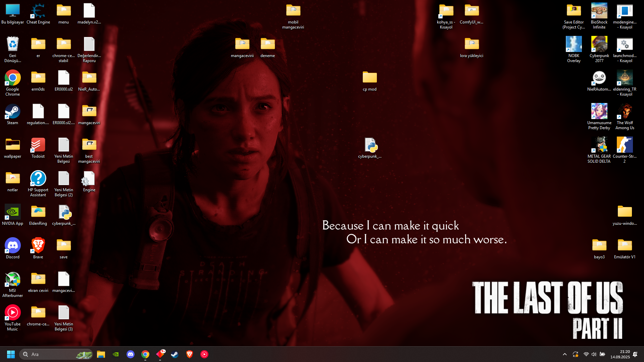Viewport: 644px width, 362px height.
Task: Select the Google Chrome desktop shortcut
Action: pyautogui.click(x=13, y=83)
